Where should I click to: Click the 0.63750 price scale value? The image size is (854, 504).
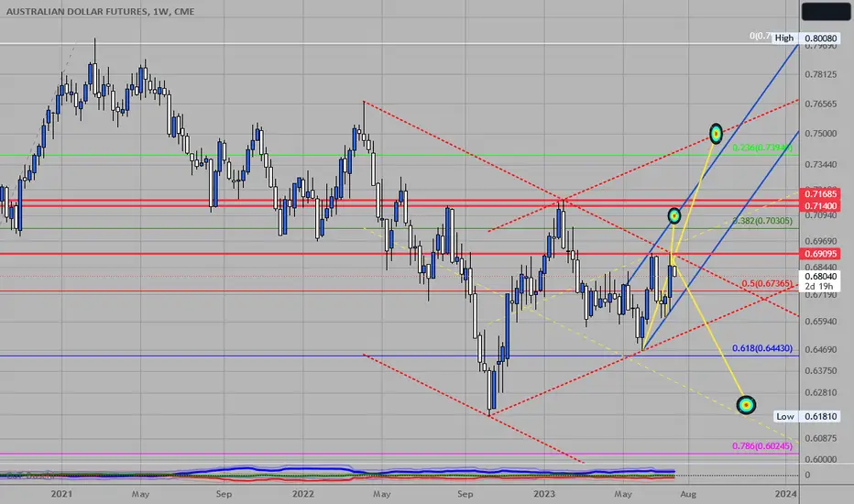click(x=821, y=370)
